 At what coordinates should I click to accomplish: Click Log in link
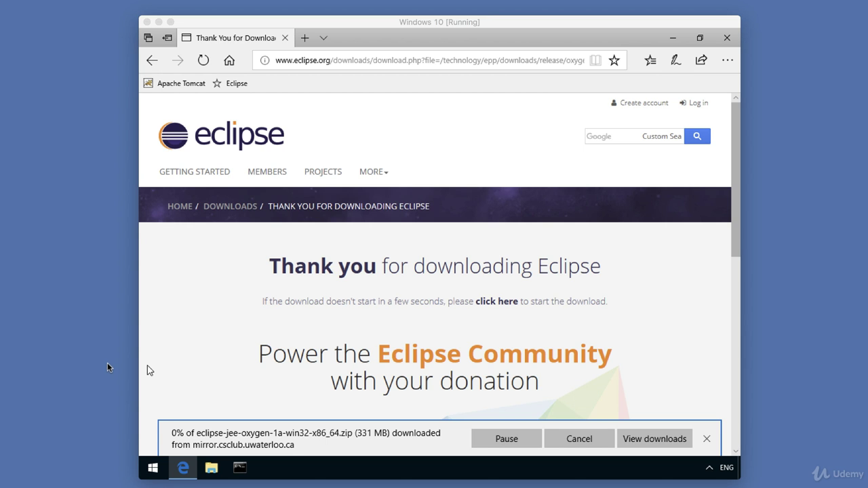[x=694, y=103]
